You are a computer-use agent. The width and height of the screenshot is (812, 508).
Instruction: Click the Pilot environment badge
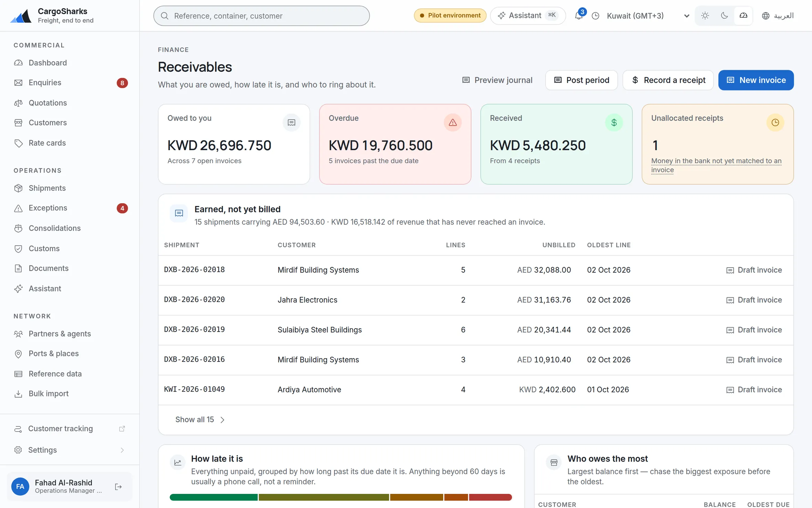[x=450, y=15]
